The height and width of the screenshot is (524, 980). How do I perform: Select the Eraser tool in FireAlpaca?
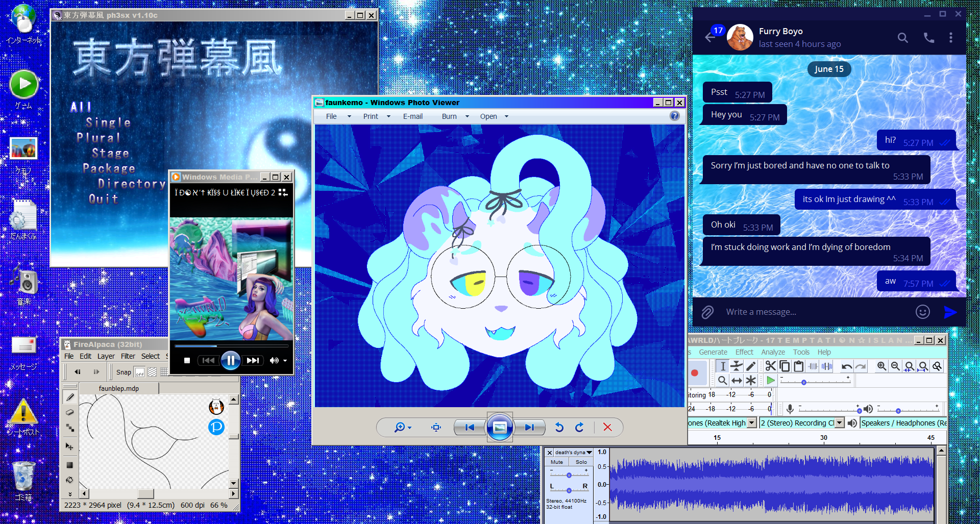70,412
